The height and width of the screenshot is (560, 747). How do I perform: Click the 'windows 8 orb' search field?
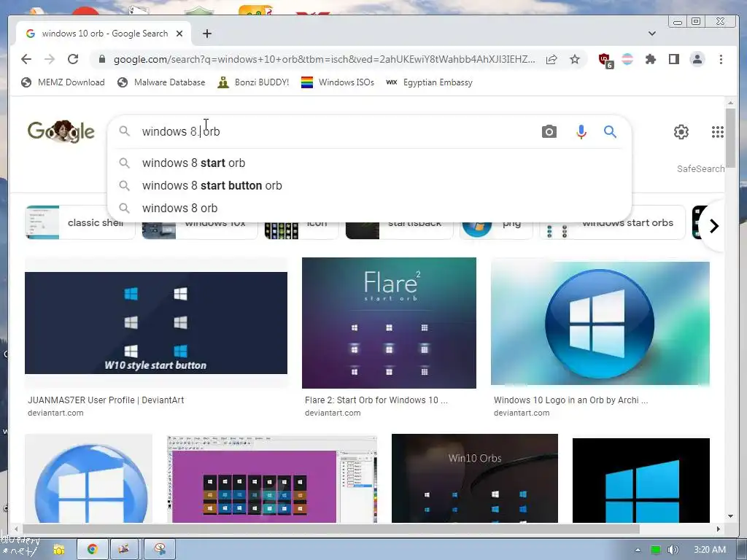point(333,131)
